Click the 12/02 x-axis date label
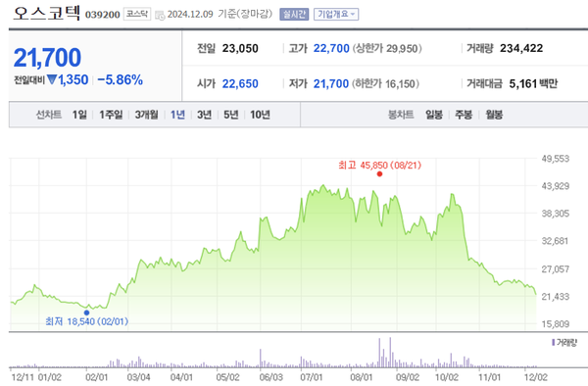The height and width of the screenshot is (386, 588). (536, 376)
